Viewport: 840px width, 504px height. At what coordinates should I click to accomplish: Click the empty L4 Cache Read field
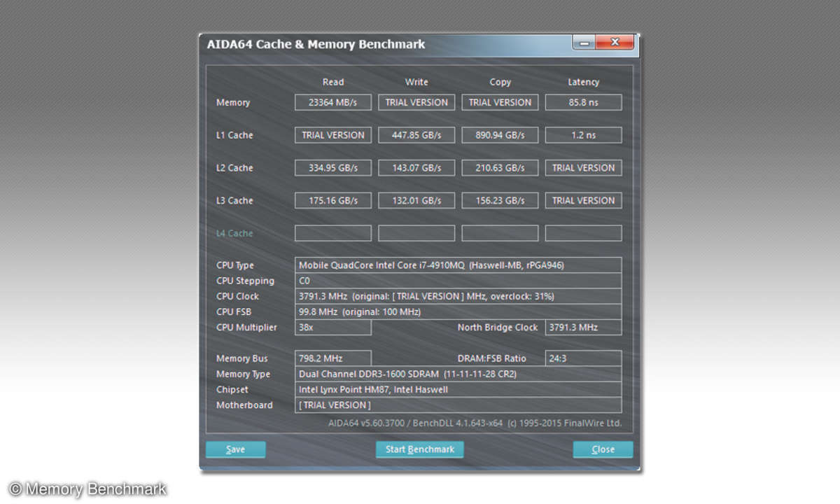point(333,233)
